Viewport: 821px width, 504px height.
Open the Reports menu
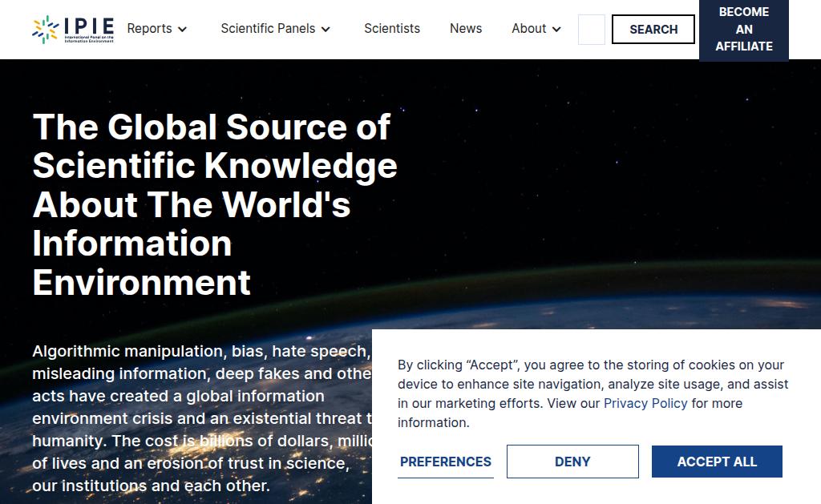tap(149, 29)
